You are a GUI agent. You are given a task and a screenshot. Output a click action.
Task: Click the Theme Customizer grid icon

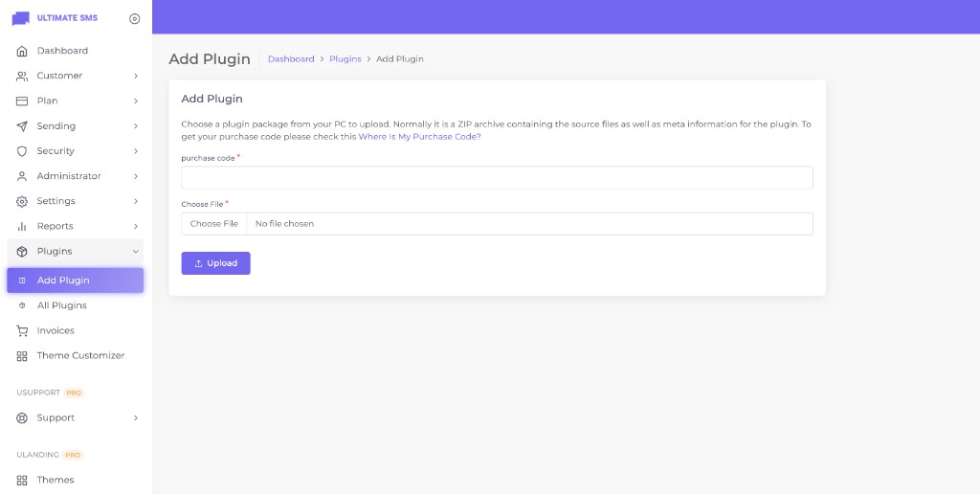click(x=22, y=356)
